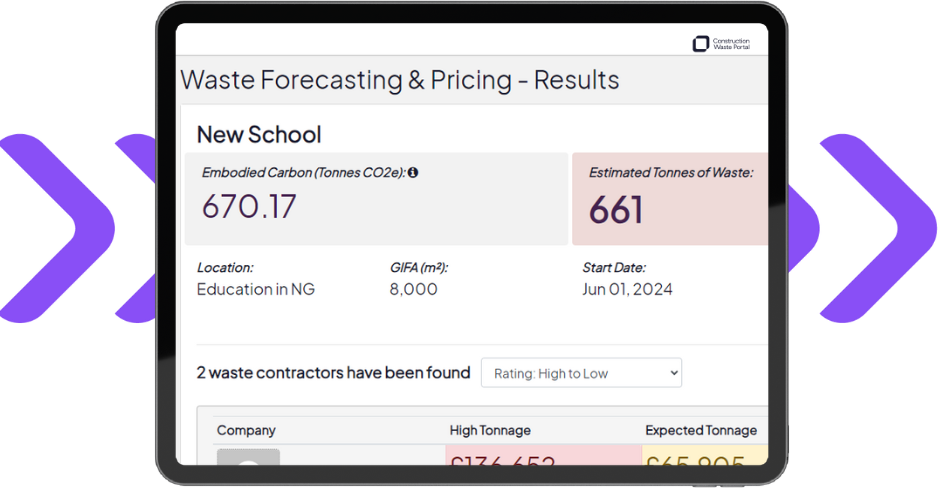Click the Construction Waste Portal logo
This screenshot has width=944, height=488.
[x=721, y=44]
